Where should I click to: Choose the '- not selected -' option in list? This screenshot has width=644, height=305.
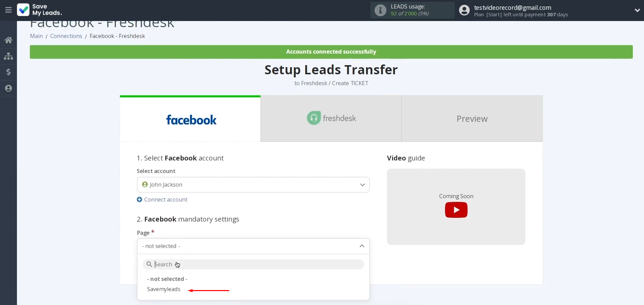167,279
